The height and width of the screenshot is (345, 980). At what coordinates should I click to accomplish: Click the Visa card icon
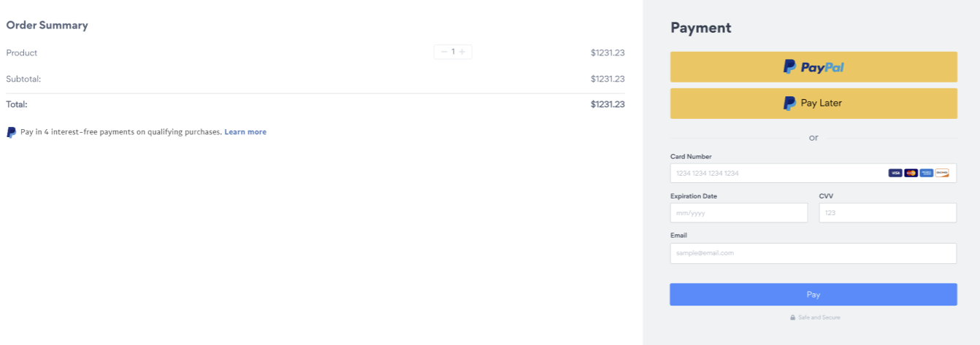(x=895, y=173)
